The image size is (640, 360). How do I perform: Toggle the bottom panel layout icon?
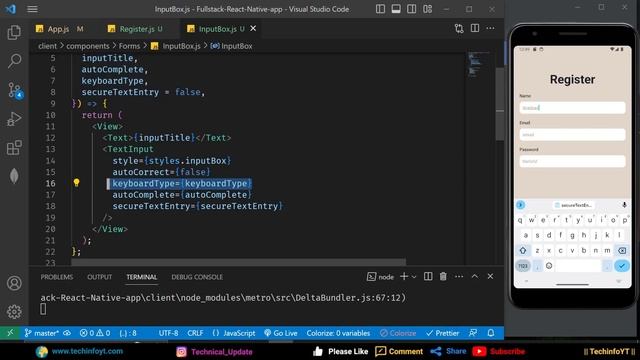tap(396, 9)
